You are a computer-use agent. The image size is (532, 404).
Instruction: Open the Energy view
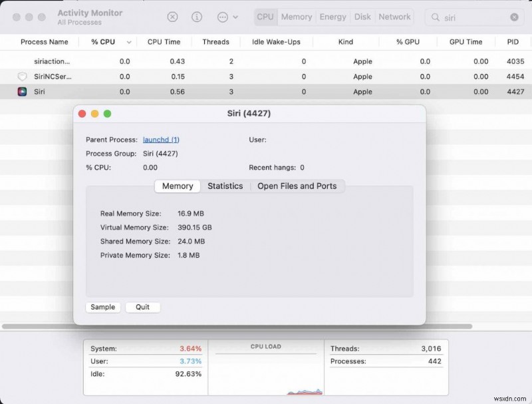coord(332,17)
